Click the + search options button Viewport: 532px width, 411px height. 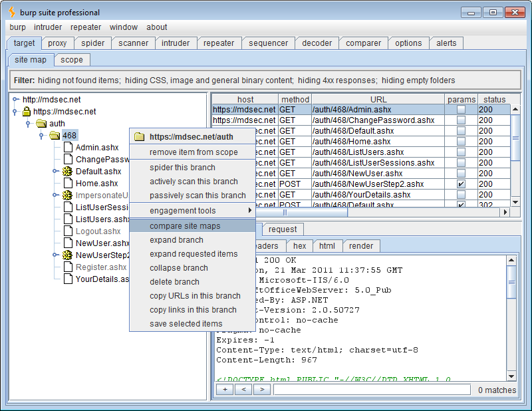tap(225, 389)
